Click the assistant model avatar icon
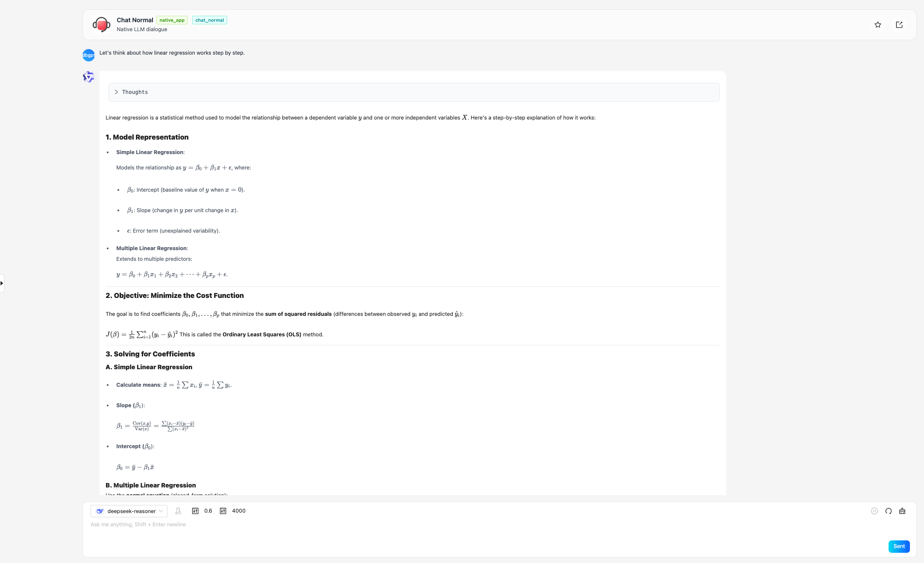 88,77
